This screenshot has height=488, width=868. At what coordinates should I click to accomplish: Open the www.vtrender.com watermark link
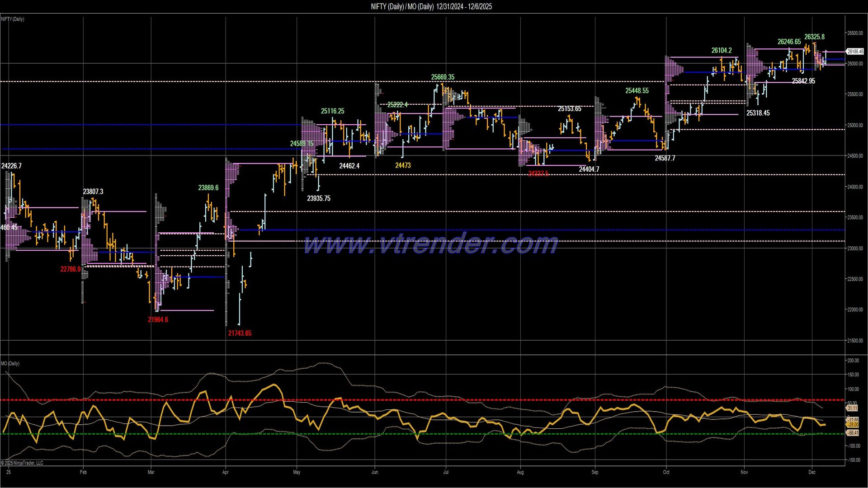pos(432,245)
